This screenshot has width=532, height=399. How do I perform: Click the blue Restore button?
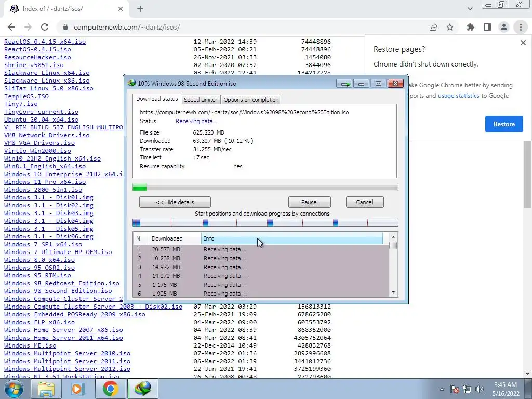504,124
